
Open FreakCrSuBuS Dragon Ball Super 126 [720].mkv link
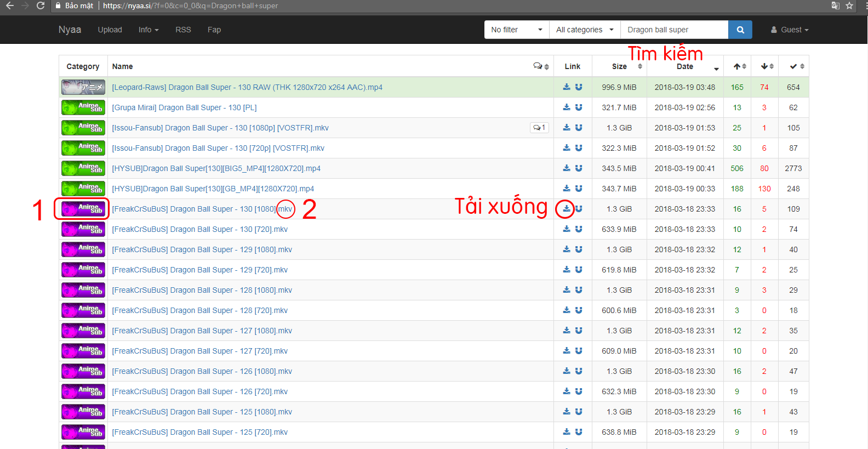199,391
